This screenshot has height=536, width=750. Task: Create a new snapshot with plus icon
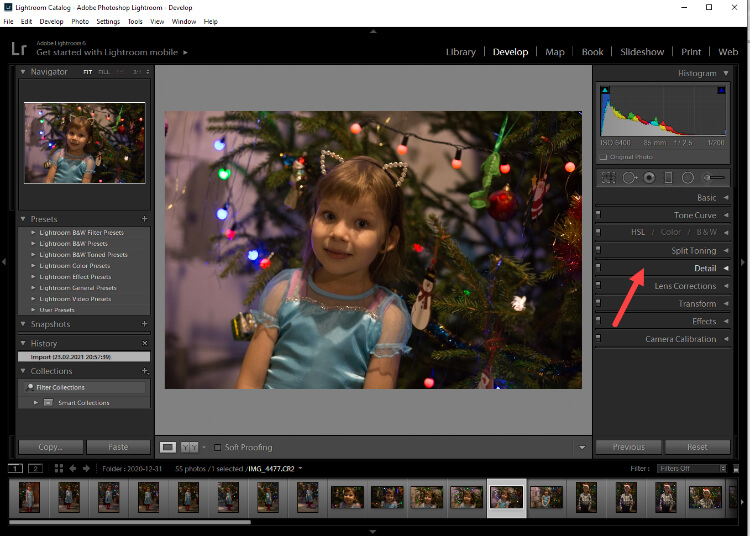144,324
